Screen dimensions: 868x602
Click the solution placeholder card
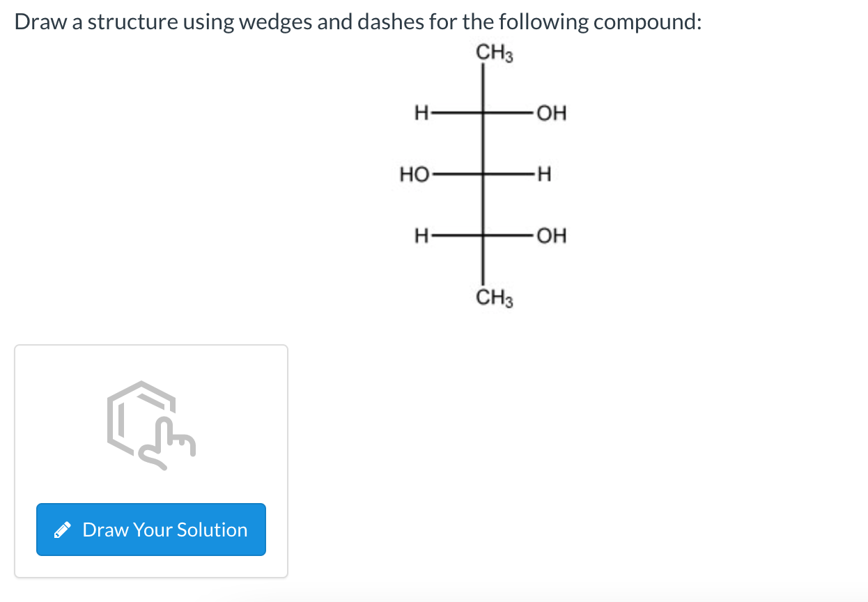(150, 460)
